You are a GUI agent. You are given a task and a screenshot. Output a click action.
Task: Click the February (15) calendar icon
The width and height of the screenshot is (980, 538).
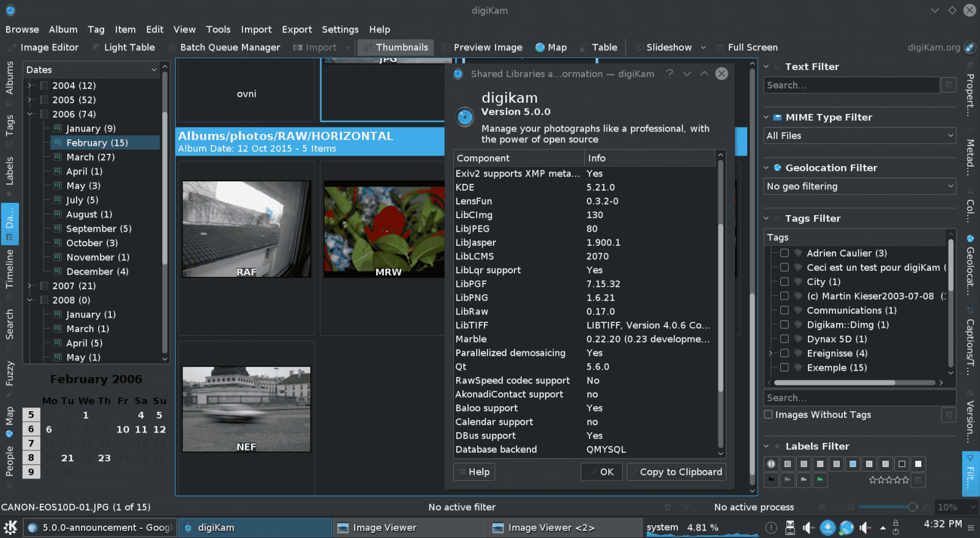pos(58,143)
